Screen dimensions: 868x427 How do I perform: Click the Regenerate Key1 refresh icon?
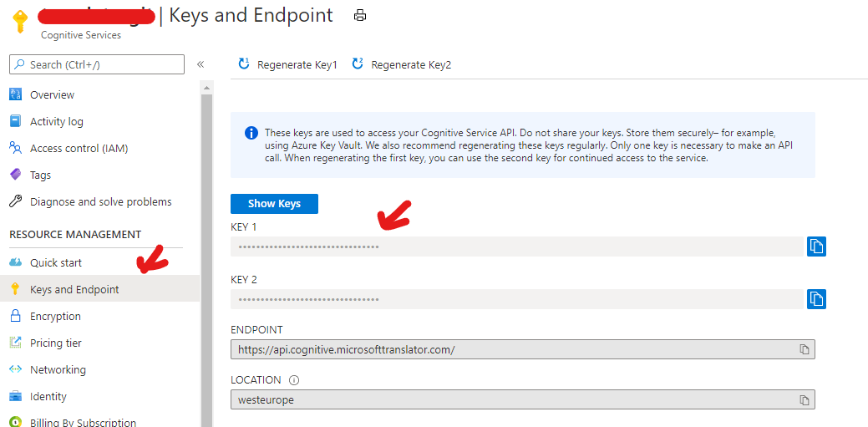(x=244, y=64)
